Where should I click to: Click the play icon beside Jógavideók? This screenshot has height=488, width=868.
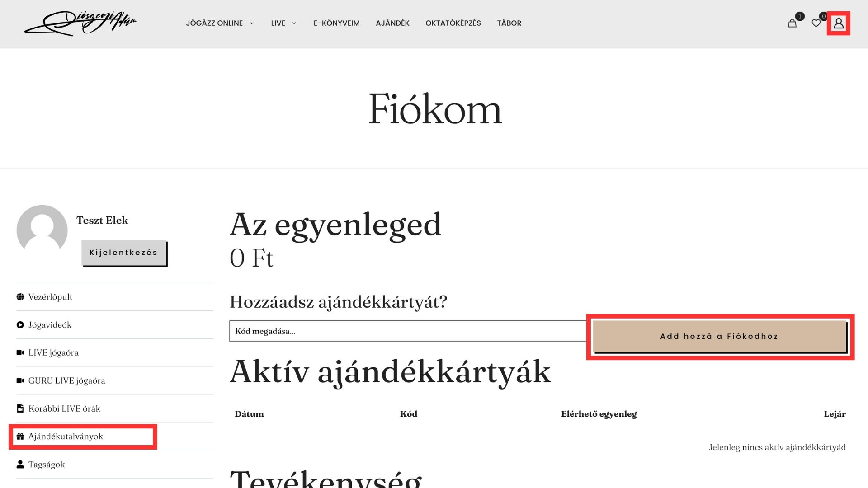click(x=20, y=325)
